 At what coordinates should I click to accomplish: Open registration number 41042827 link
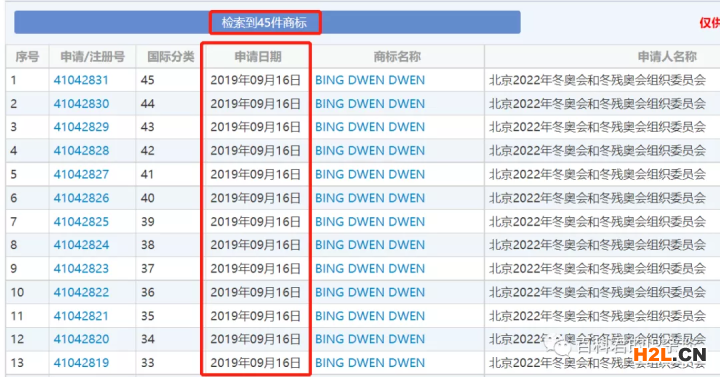[81, 174]
